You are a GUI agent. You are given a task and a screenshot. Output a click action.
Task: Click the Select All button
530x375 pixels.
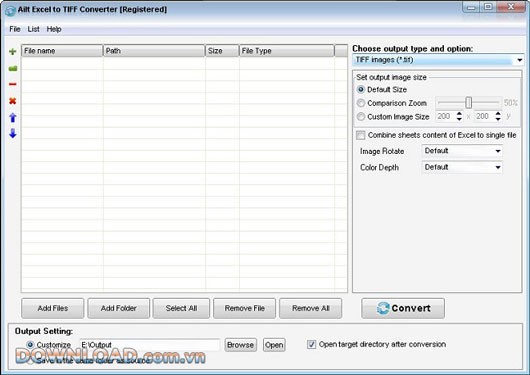[181, 308]
